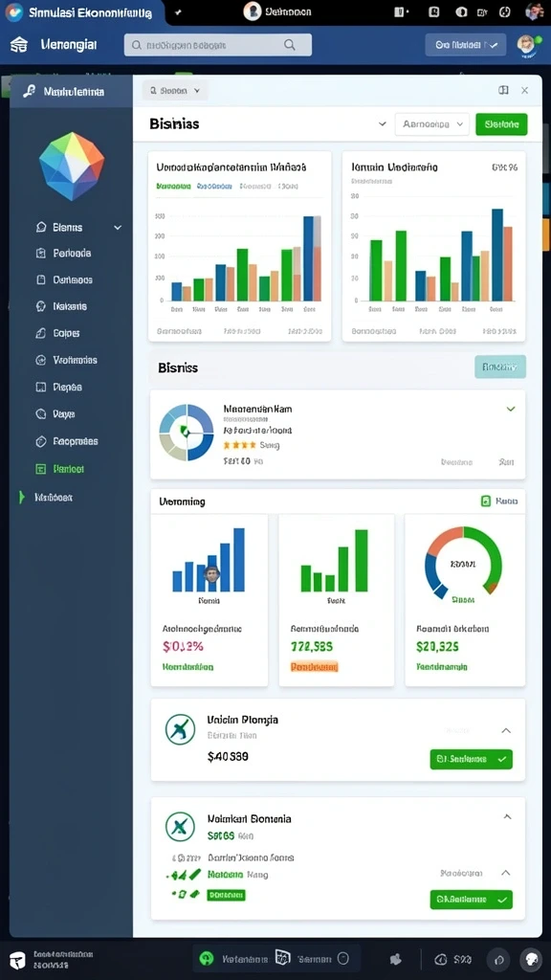Toggle the green checkbox next to Uoroming header
Viewport: 551px width, 980px height.
pos(486,501)
